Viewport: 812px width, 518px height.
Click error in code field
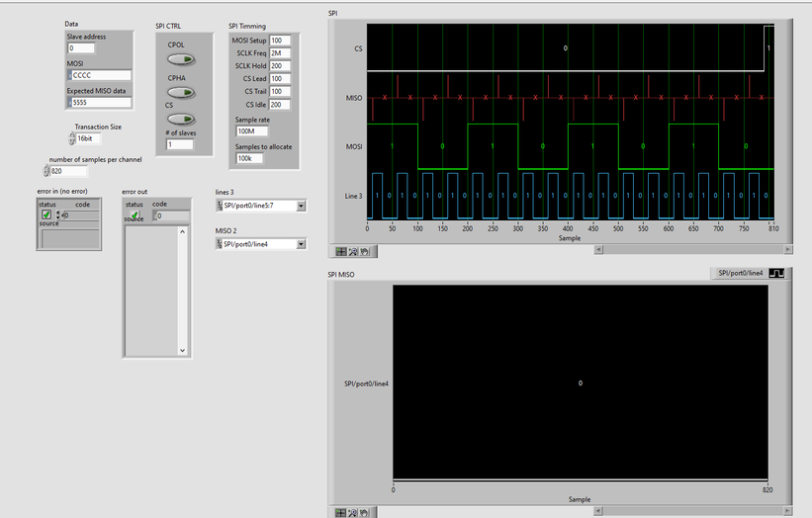[x=80, y=215]
